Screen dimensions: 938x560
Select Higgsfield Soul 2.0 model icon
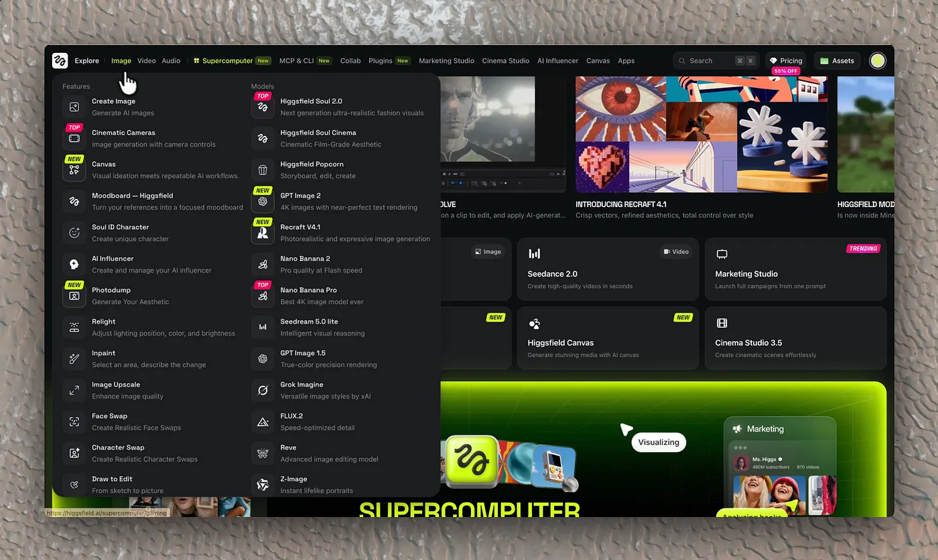click(x=263, y=107)
